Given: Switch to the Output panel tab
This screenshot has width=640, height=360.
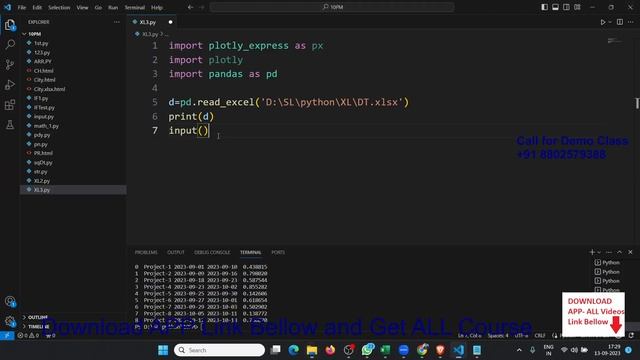Looking at the screenshot, I should [x=176, y=252].
